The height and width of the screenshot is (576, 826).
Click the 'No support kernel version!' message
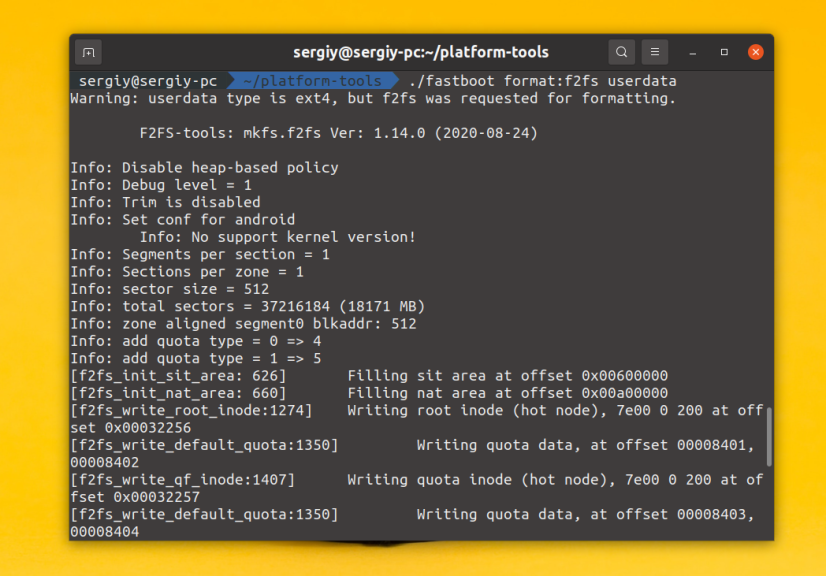pyautogui.click(x=277, y=237)
